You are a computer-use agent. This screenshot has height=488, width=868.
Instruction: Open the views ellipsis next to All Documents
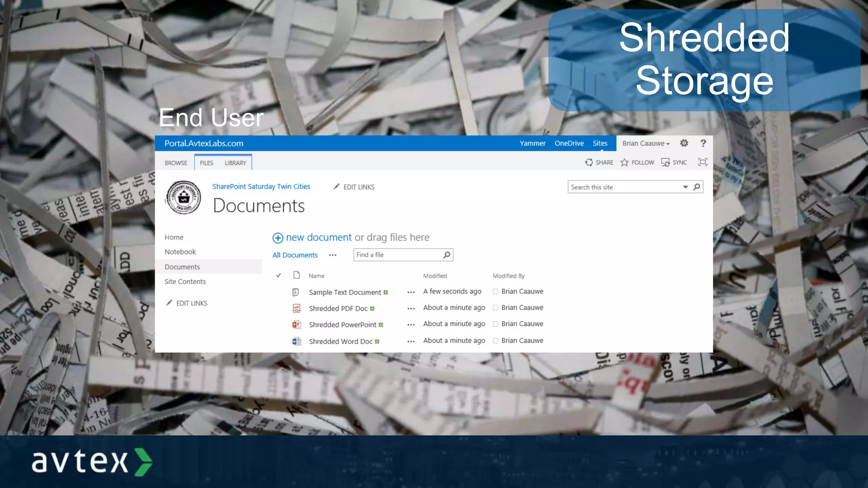tap(333, 255)
